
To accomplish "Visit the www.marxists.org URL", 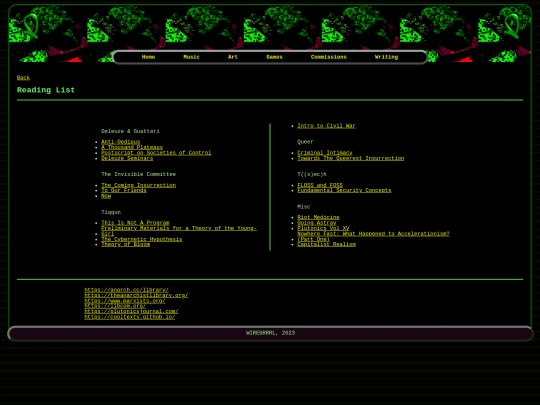I will tap(125, 301).
